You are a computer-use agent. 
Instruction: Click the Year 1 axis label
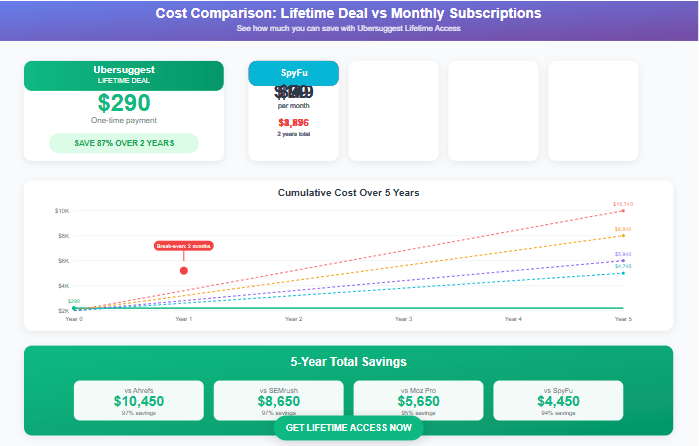[x=184, y=319]
